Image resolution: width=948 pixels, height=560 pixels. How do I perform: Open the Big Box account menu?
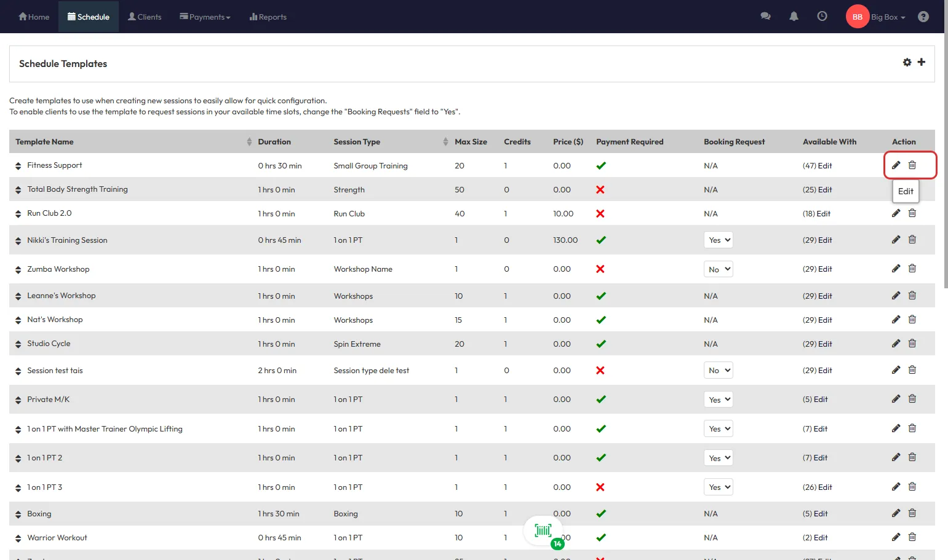click(887, 17)
